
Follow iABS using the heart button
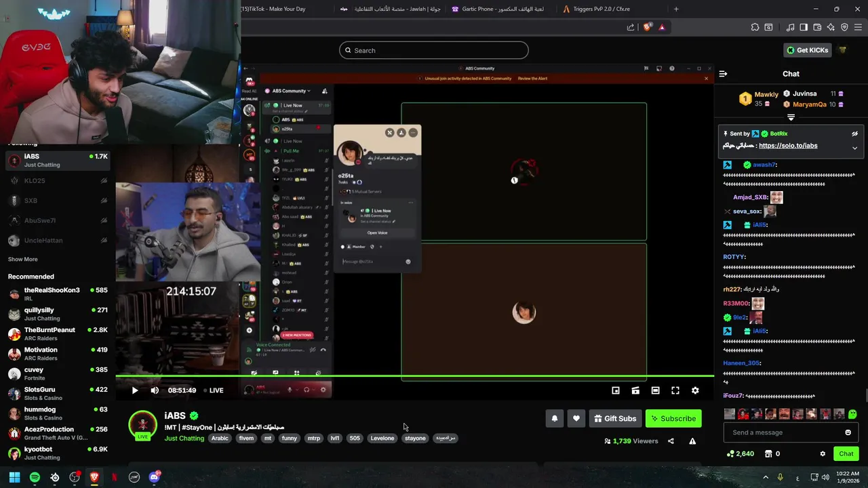pos(576,418)
